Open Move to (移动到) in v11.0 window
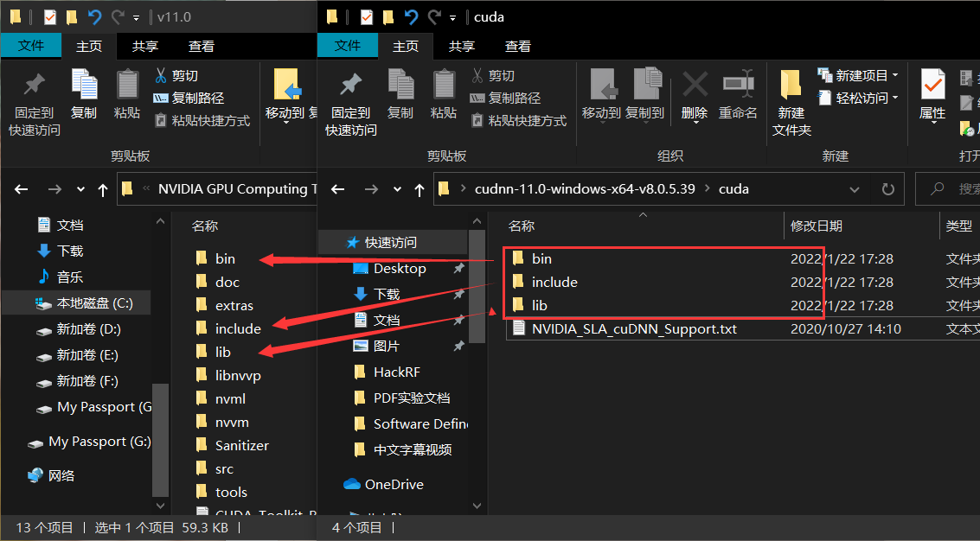Image resolution: width=980 pixels, height=541 pixels. click(x=285, y=95)
